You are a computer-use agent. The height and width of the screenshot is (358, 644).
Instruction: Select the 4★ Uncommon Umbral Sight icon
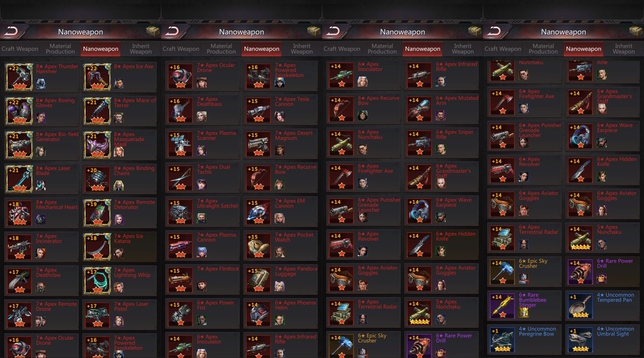click(580, 340)
